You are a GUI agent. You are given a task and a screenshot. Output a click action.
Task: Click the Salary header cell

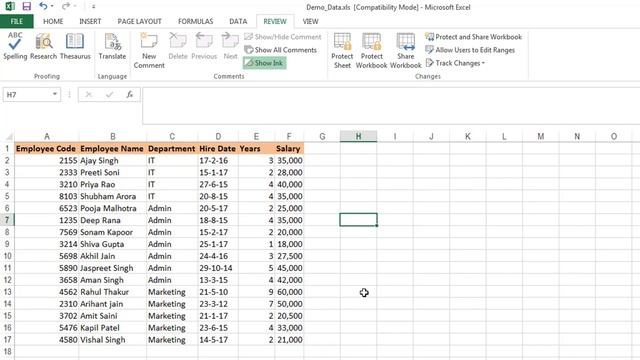(289, 149)
